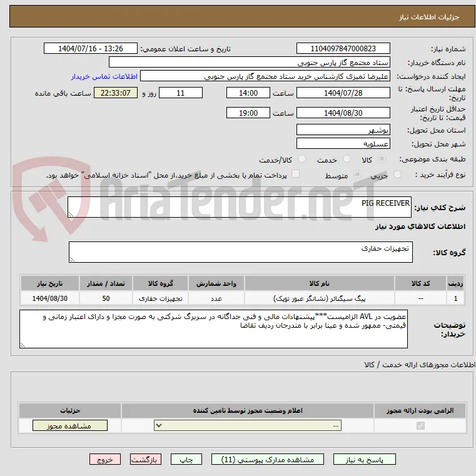Image resolution: width=476 pixels, height=476 pixels.
Task: Toggle اسناد خزانه اسلامی payment checkbox
Action: point(295,174)
